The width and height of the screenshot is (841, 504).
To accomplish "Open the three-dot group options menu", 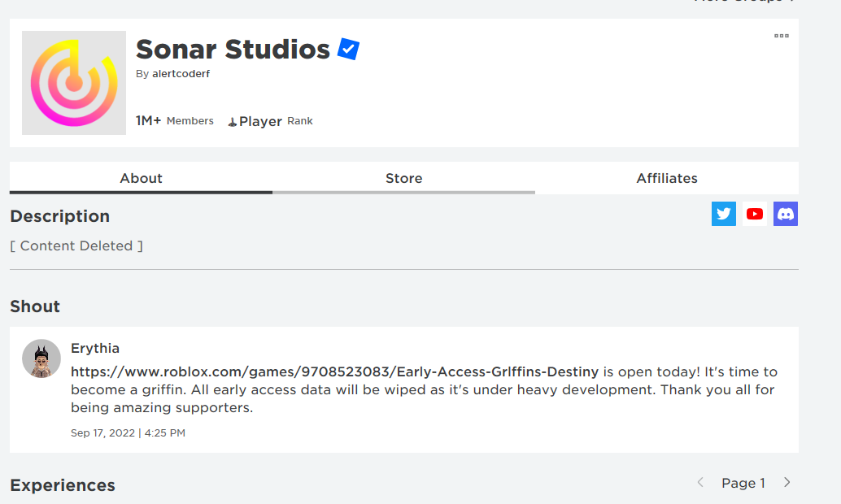I will (782, 36).
